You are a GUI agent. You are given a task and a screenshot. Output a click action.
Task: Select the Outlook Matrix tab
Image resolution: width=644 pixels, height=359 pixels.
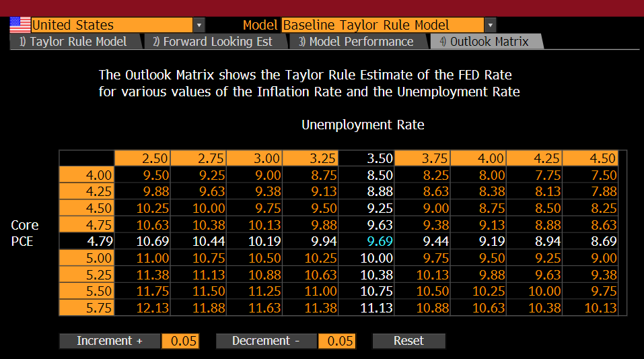coord(487,42)
